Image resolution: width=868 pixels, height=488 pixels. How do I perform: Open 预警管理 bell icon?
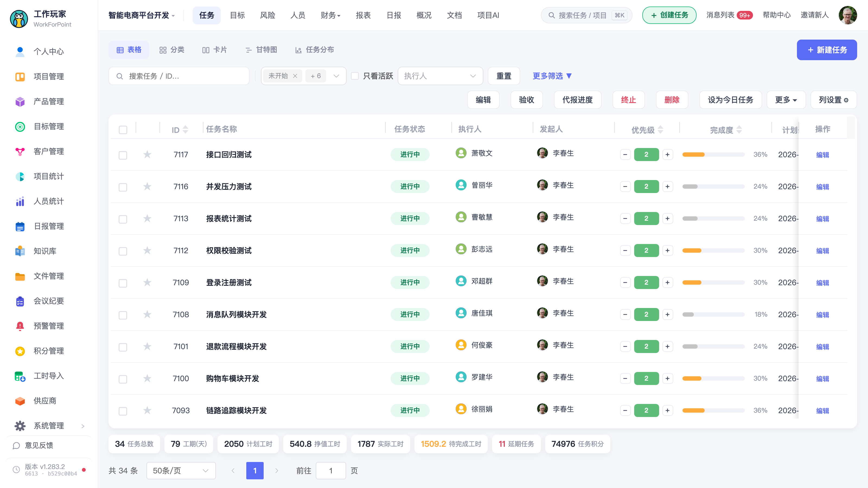20,326
